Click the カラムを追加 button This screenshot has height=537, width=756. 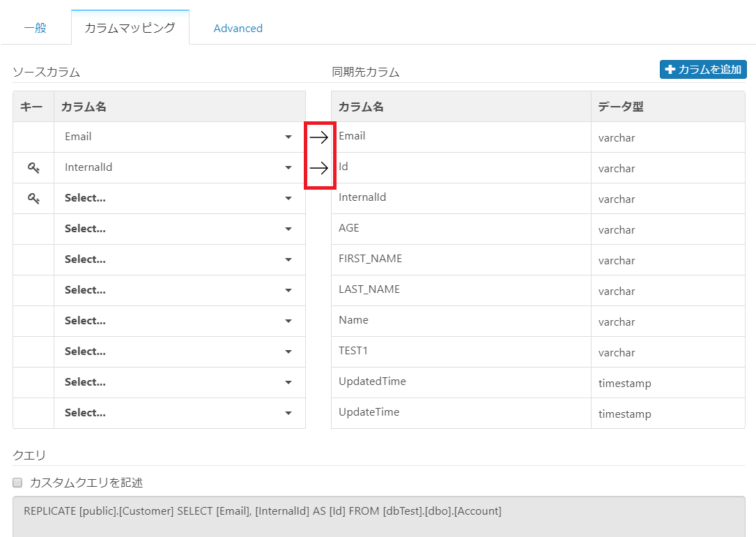[x=703, y=70]
